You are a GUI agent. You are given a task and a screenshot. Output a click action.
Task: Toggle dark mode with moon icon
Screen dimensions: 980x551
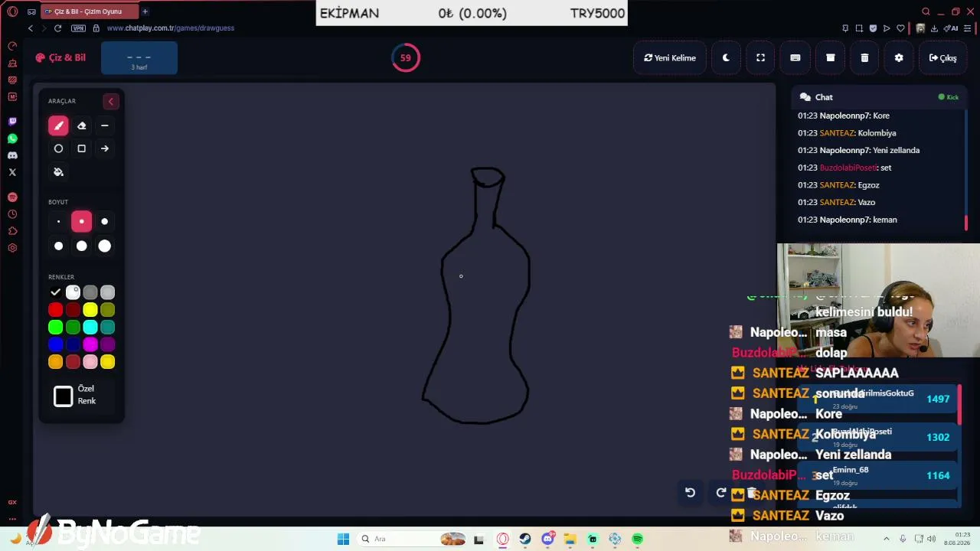click(x=726, y=57)
